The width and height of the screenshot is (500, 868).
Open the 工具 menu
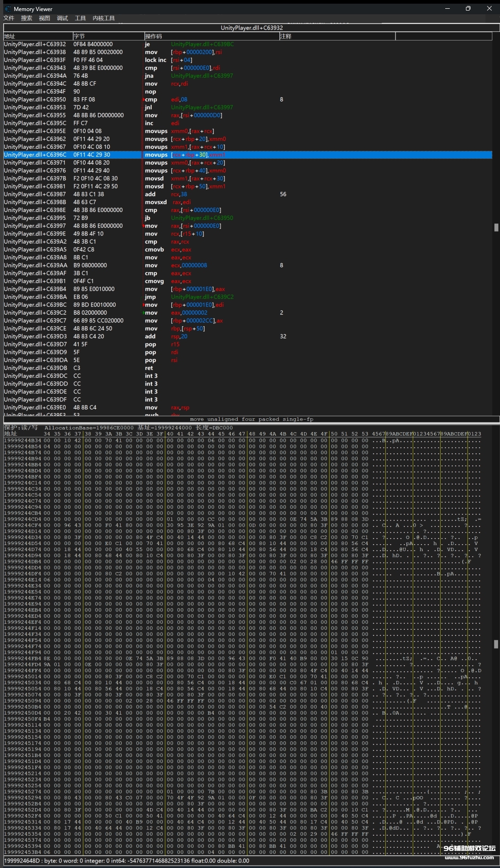(x=80, y=18)
